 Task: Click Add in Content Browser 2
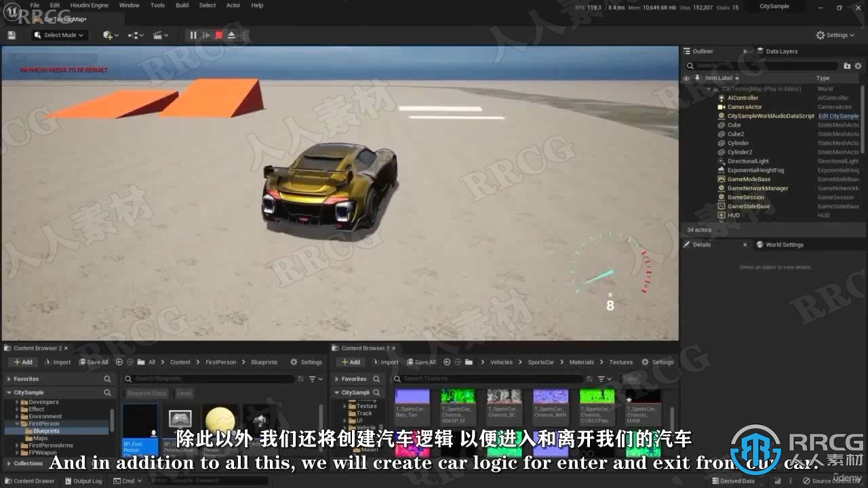(22, 362)
